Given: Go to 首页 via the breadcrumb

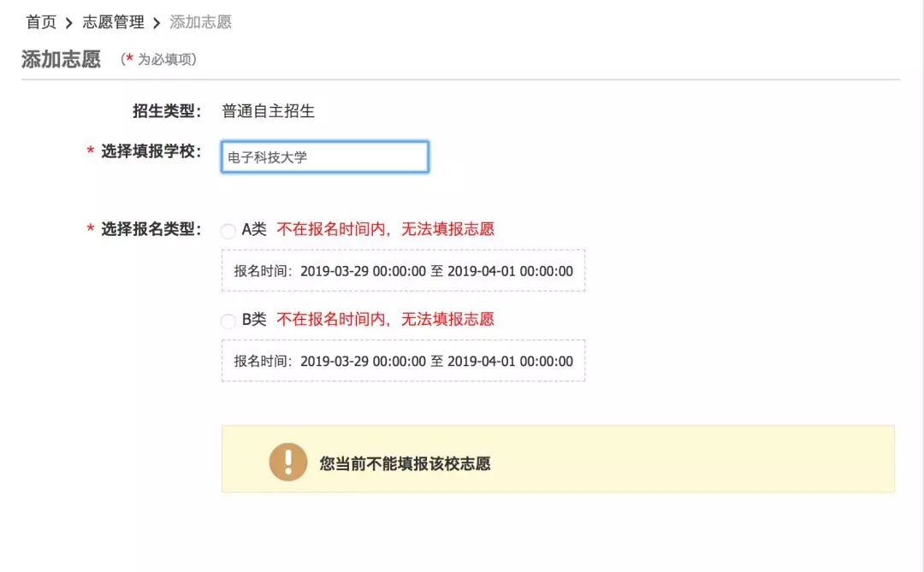Looking at the screenshot, I should [41, 22].
